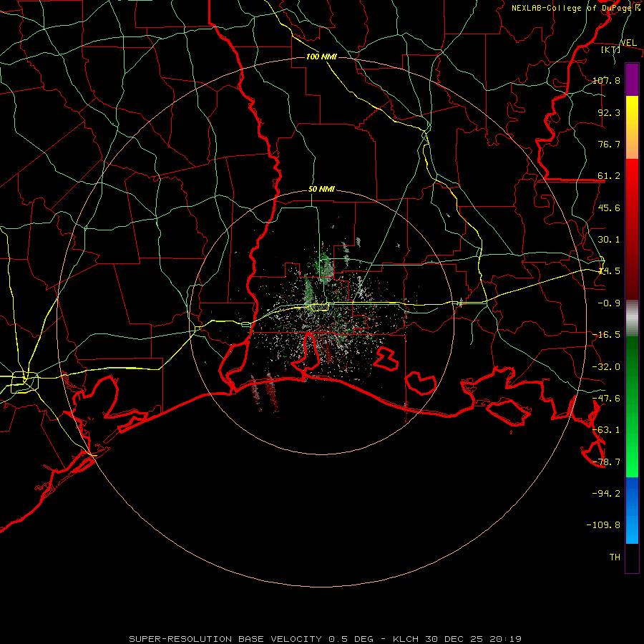This screenshot has width=644, height=644.
Task: Click the -47.6 velocity scale value
Action: click(607, 399)
